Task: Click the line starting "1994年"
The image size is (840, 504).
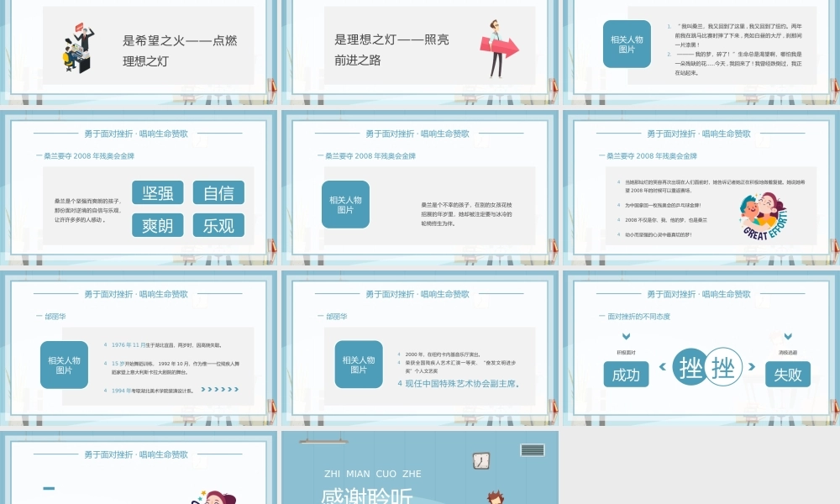Action: click(x=153, y=391)
